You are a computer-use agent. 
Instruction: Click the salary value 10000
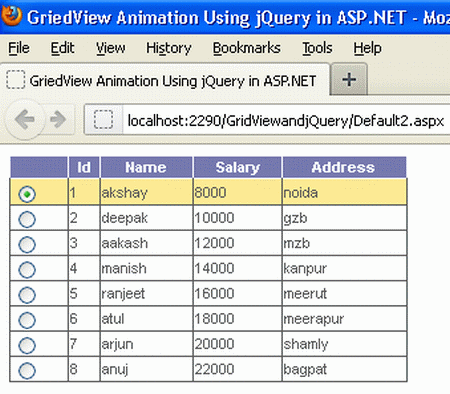[x=214, y=218]
